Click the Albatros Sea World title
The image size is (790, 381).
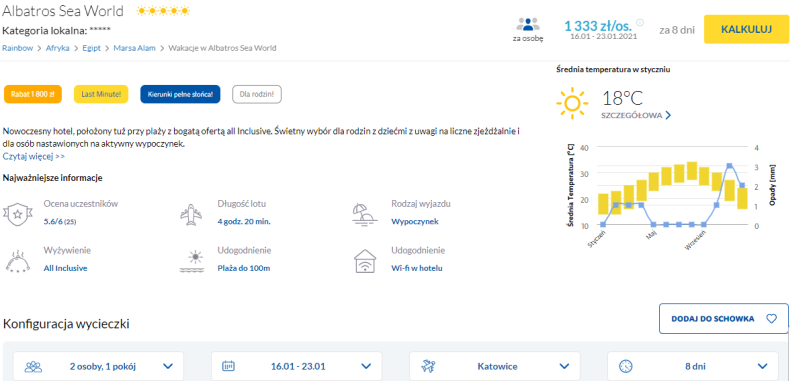point(62,11)
